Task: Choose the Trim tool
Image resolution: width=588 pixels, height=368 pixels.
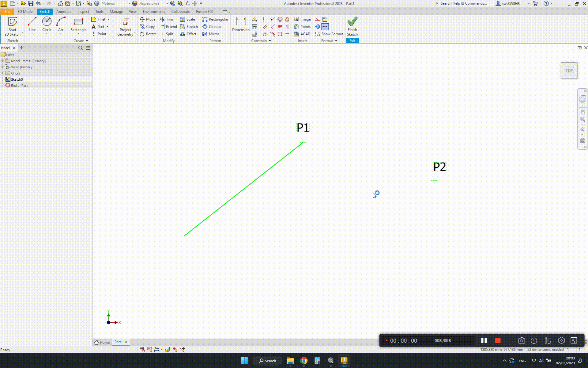Action: pos(166,19)
